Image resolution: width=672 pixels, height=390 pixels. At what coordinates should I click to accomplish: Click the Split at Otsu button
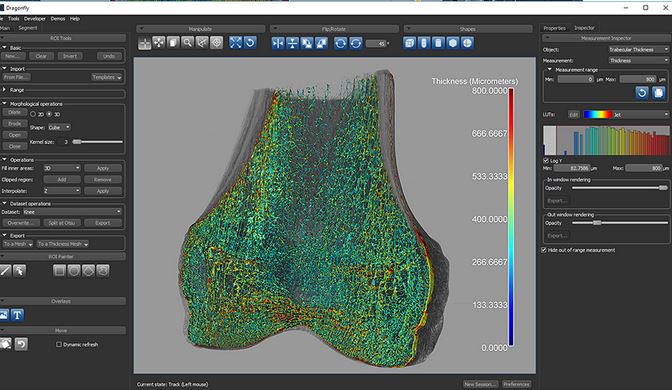(62, 223)
